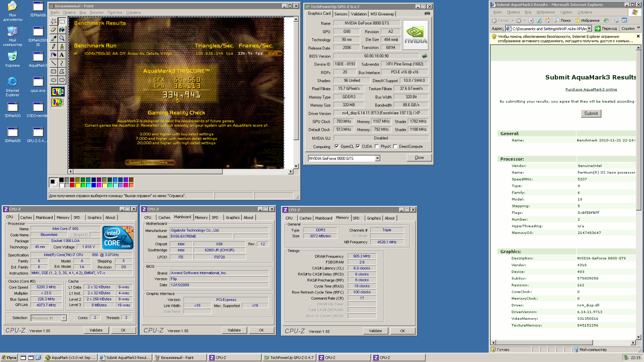The height and width of the screenshot is (362, 644).
Task: Click the Close button in GPU-Z
Action: [x=419, y=158]
